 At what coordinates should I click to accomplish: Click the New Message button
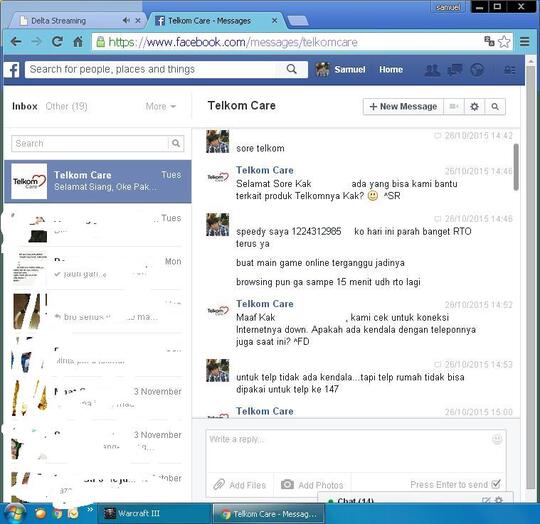[403, 106]
